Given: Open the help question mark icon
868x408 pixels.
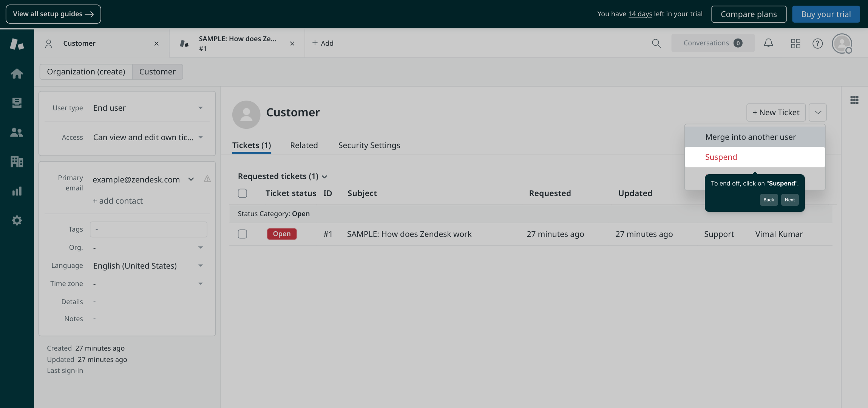Looking at the screenshot, I should click(817, 43).
